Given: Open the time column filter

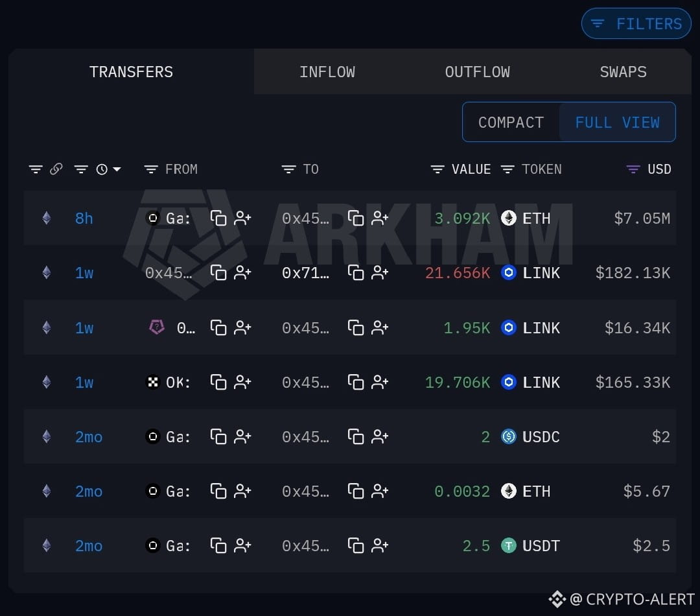Looking at the screenshot, I should click(81, 169).
